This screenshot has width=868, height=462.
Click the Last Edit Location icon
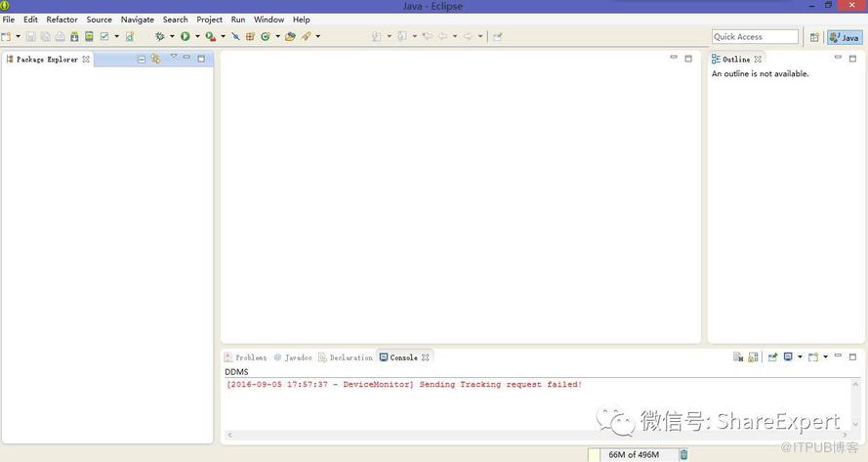coord(427,36)
